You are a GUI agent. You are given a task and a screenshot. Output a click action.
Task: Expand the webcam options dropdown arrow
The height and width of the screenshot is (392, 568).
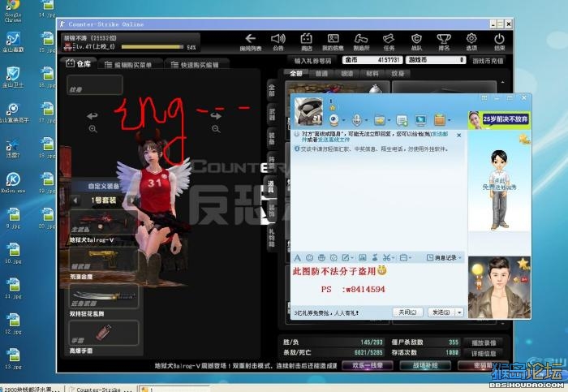click(343, 120)
